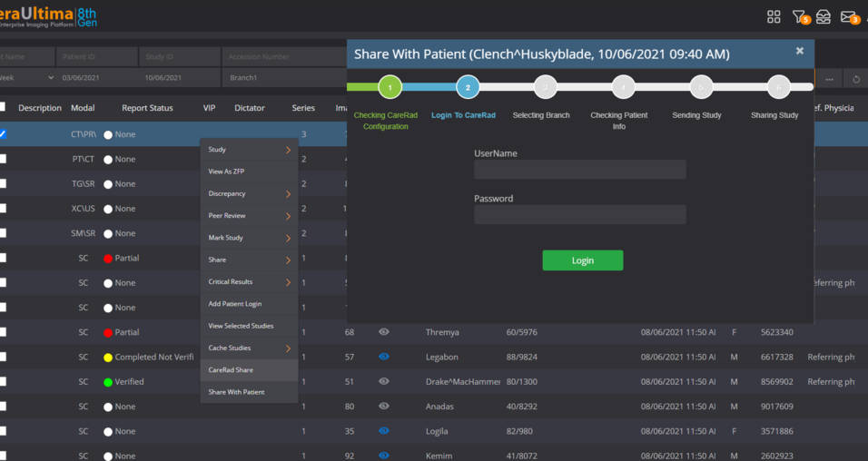The image size is (868, 461).
Task: Click step 2 Login To CareRad marker
Action: [x=468, y=87]
